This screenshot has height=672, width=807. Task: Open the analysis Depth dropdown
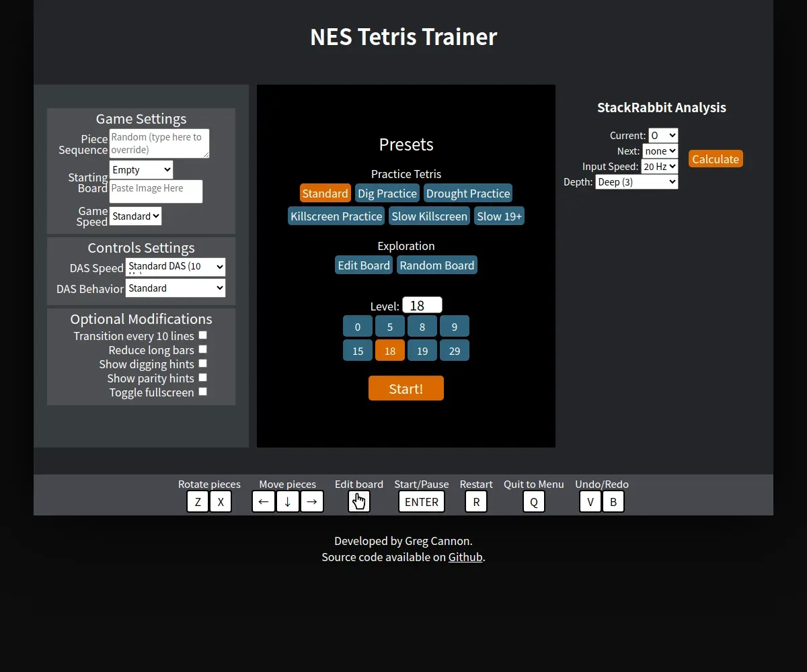(x=637, y=182)
